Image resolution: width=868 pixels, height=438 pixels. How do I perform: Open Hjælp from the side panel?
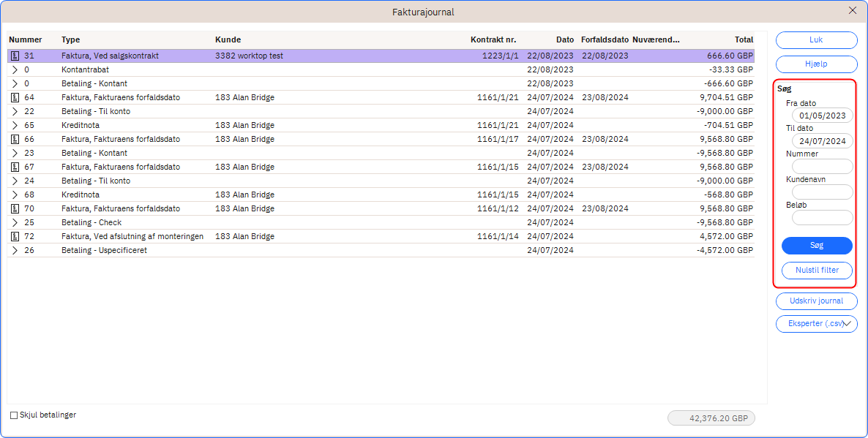coord(816,64)
